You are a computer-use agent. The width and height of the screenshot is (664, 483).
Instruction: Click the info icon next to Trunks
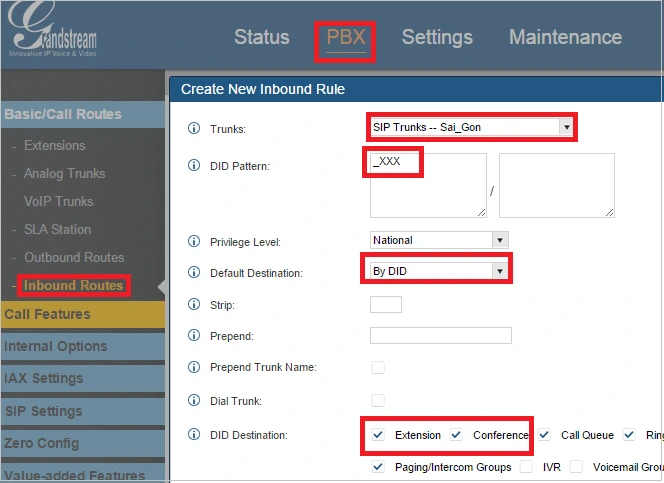coord(194,129)
